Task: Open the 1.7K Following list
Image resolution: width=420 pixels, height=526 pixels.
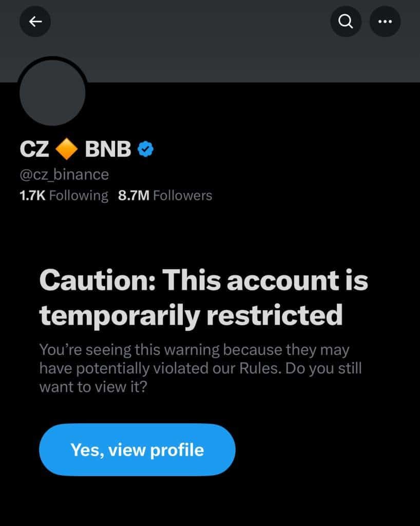Action: (64, 196)
